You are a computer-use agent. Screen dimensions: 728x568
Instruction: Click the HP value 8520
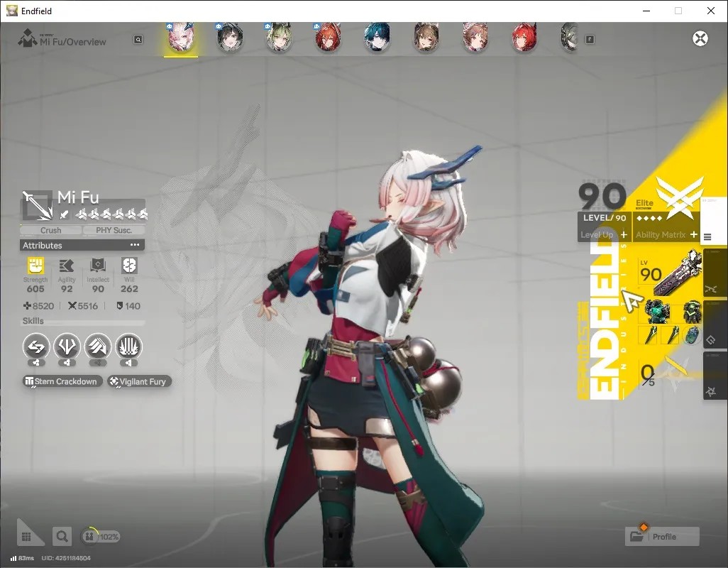pos(39,306)
